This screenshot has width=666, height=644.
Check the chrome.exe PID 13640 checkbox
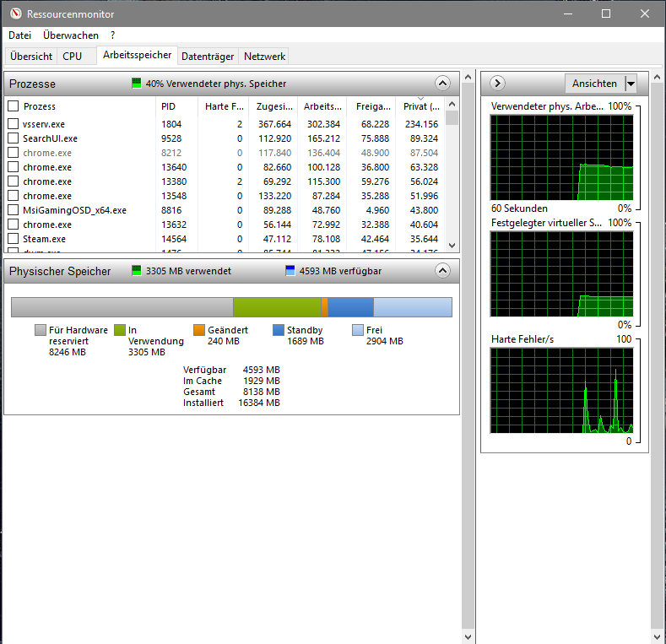click(x=14, y=166)
